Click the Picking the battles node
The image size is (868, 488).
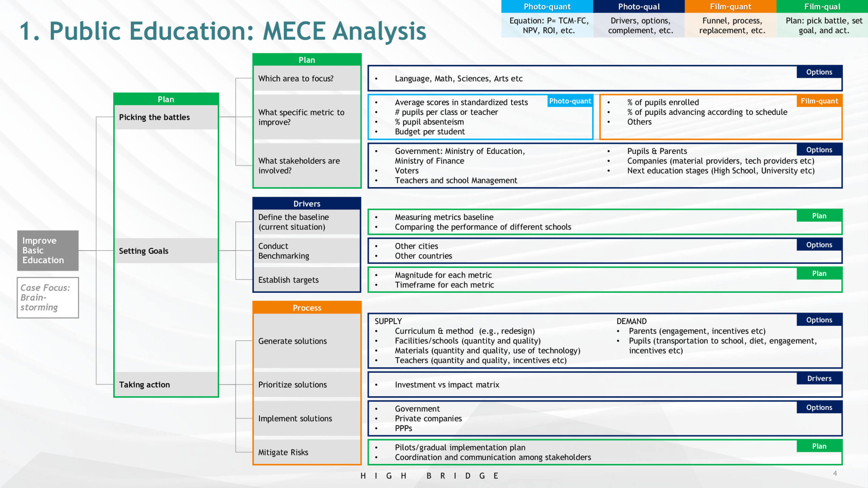(x=166, y=117)
